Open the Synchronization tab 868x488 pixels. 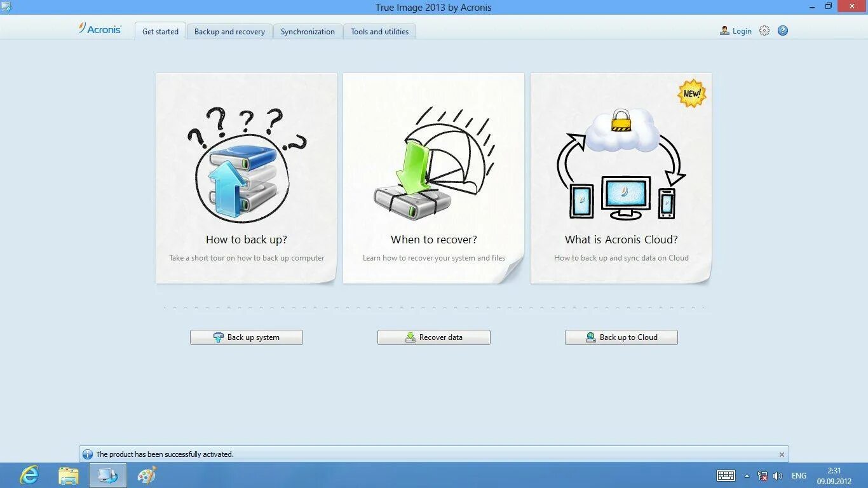click(x=308, y=31)
